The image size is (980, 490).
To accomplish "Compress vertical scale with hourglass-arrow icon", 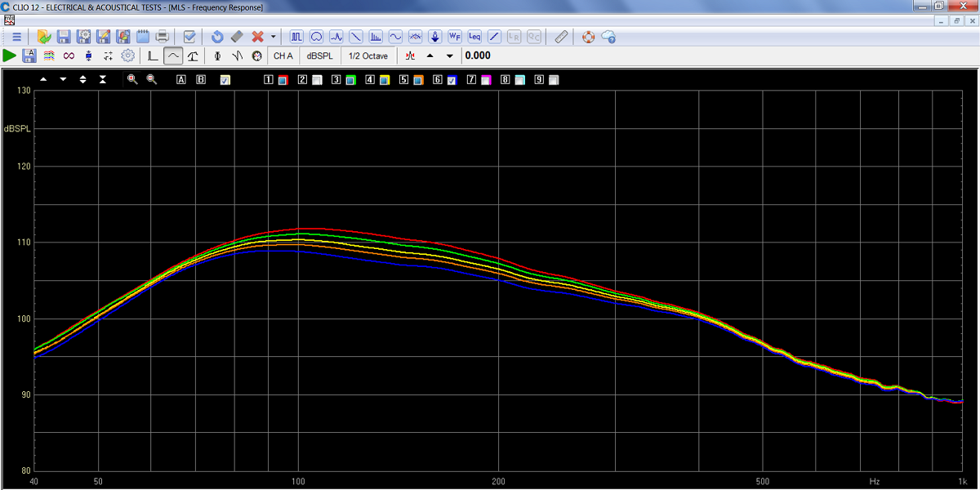I will tap(102, 79).
